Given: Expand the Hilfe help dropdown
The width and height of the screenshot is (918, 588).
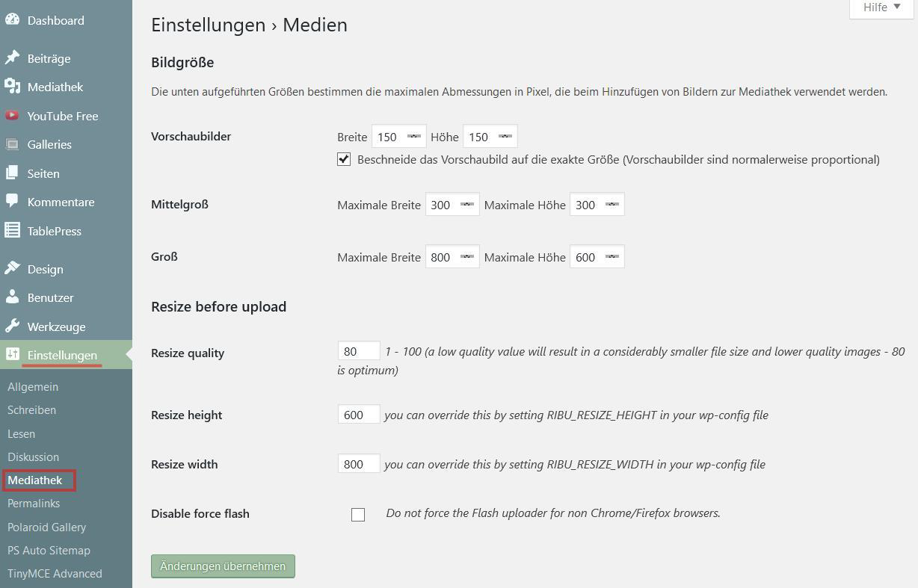Looking at the screenshot, I should 881,7.
